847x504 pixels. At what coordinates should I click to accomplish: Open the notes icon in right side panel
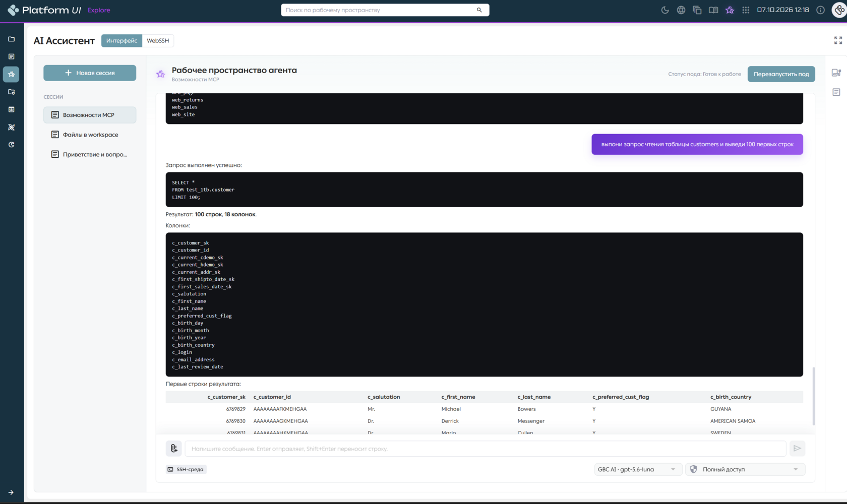836,92
